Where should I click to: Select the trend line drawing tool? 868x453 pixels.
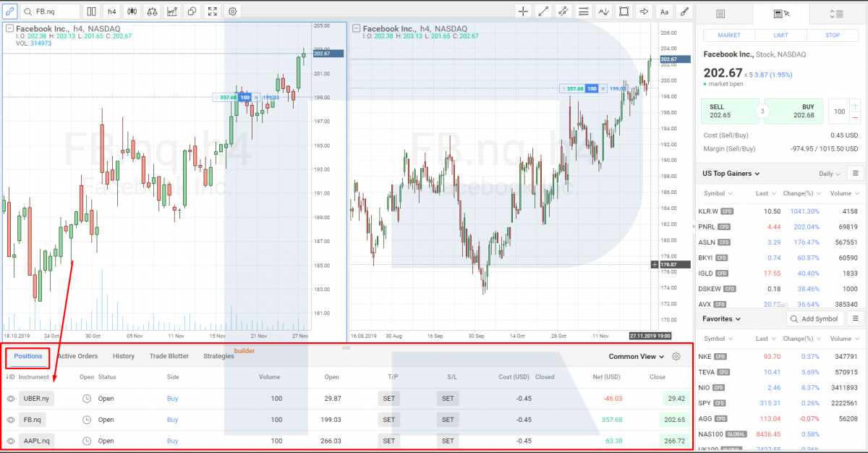pyautogui.click(x=543, y=12)
